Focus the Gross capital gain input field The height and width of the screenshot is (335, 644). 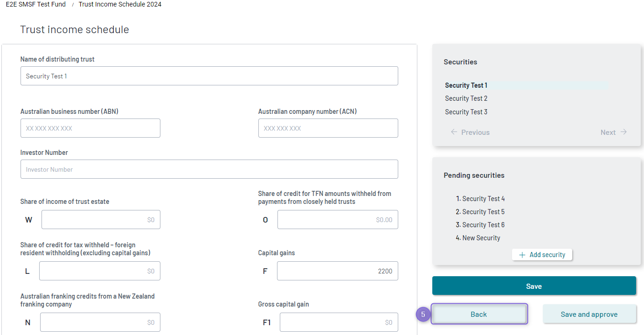[x=339, y=322]
